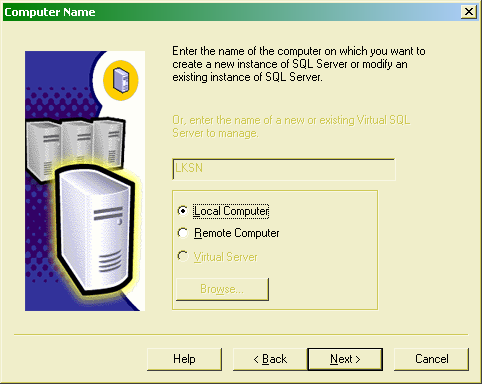Cancel the Computer Name dialog

pos(431,359)
